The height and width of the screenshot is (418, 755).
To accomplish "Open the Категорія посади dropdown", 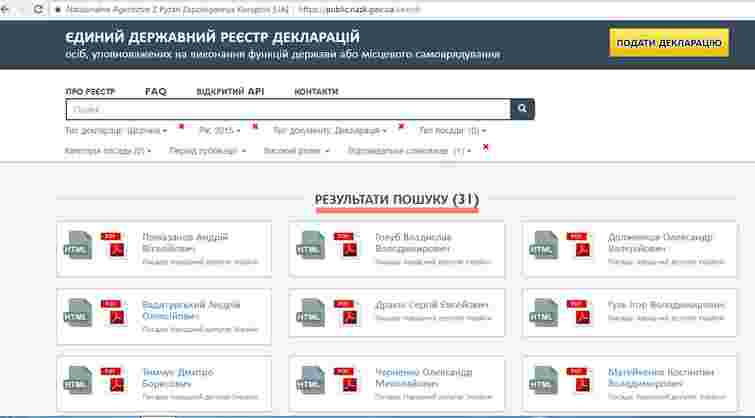I will pyautogui.click(x=108, y=151).
